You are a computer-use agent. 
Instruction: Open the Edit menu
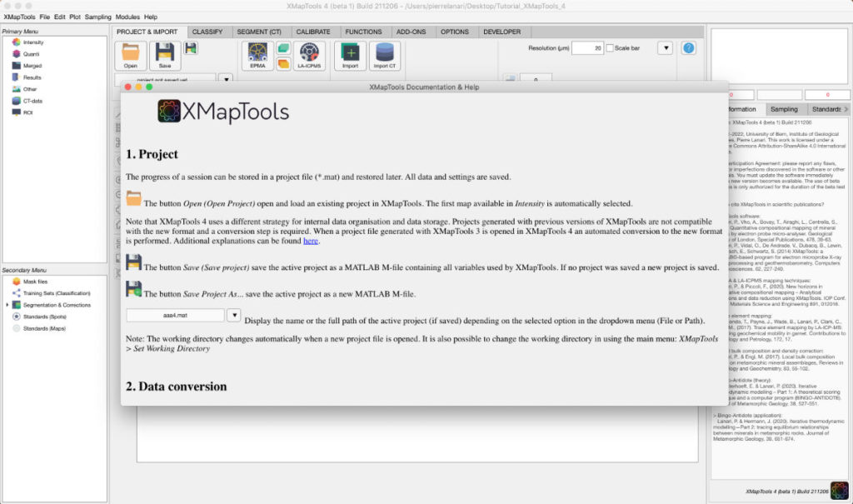pos(59,17)
